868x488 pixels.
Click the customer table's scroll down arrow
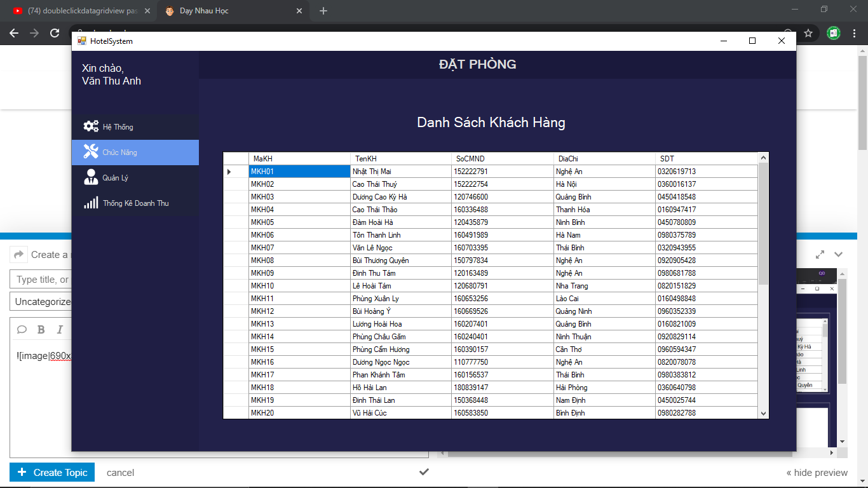[x=763, y=414]
